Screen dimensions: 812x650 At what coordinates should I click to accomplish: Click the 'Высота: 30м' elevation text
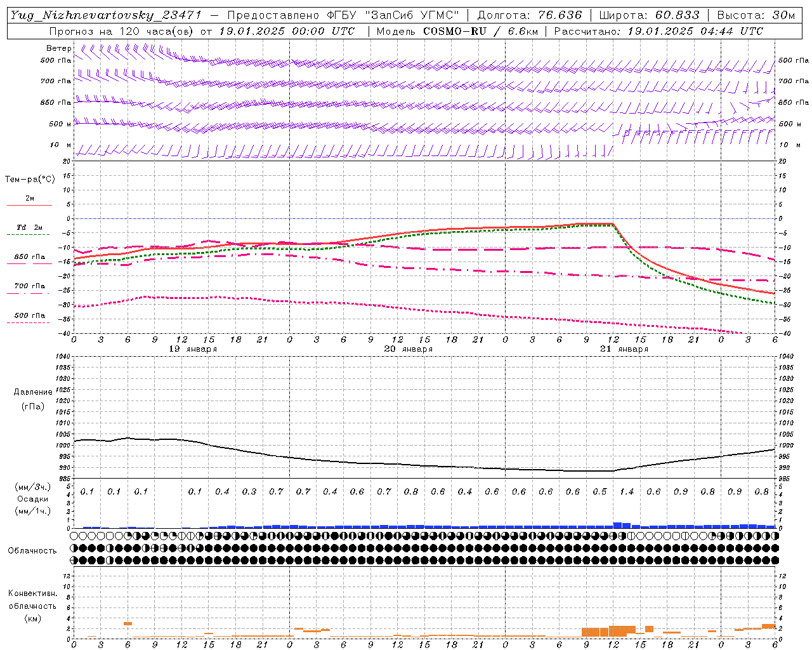[x=756, y=15]
